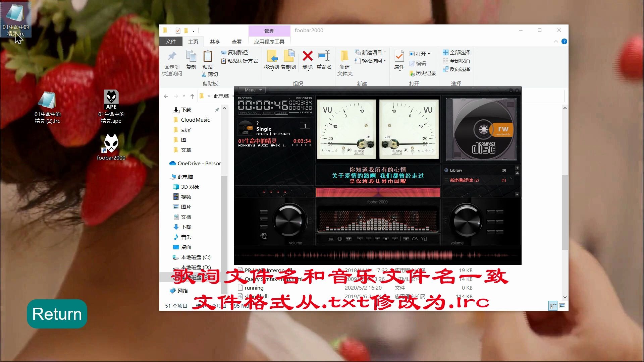644x362 pixels.
Task: Toggle the LOSSY indicator in the time display
Action: tap(268, 113)
